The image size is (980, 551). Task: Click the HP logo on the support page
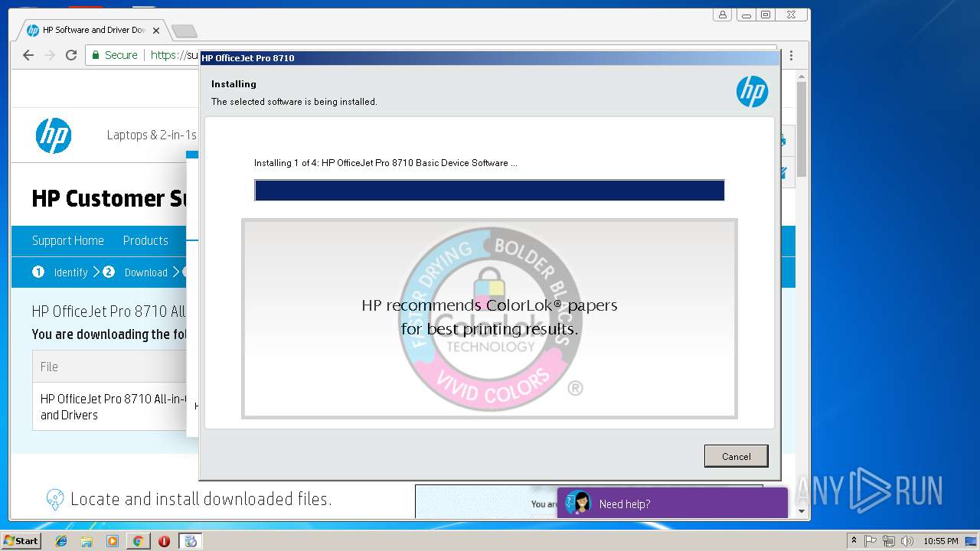coord(54,135)
